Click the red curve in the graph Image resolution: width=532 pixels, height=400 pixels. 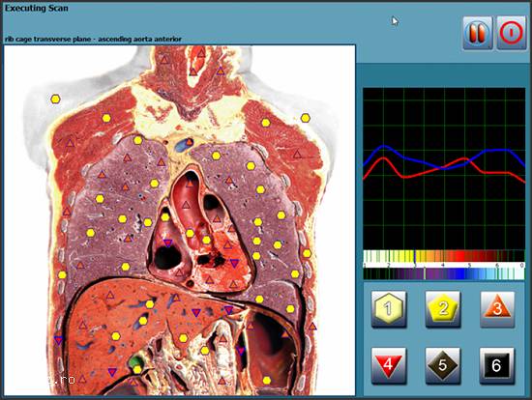pos(444,168)
